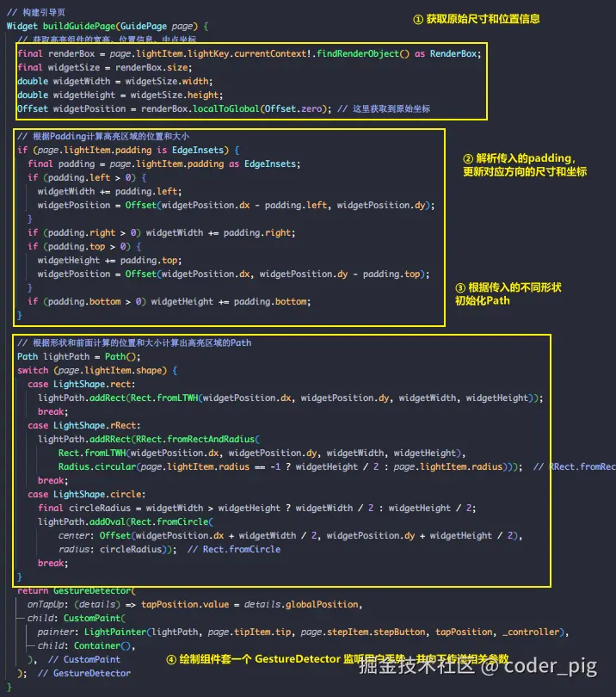This screenshot has height=697, width=616.
Task: Click 'widgetHeight += padding.top;'
Action: point(110,261)
